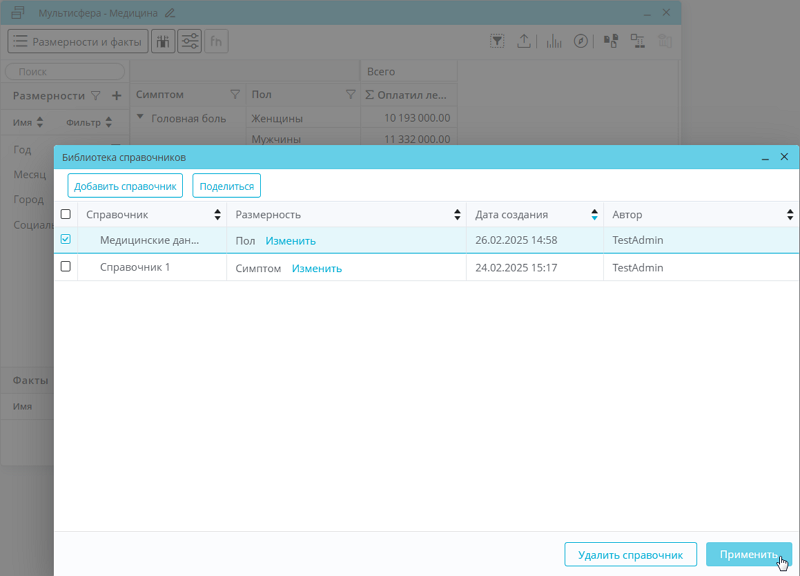Click Изменить link for Пол dimension
The image size is (800, 576).
point(290,241)
